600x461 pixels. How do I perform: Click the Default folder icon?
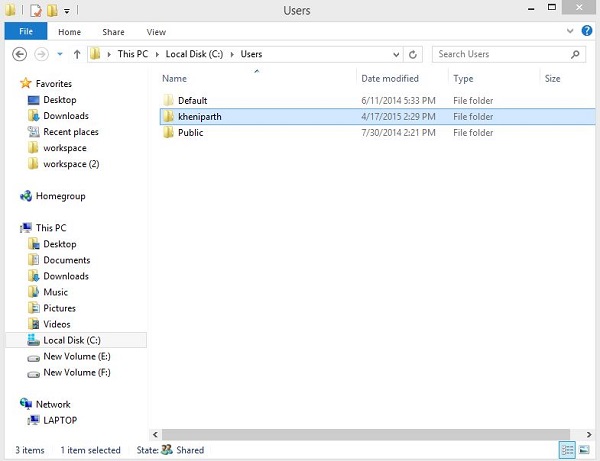[168, 100]
